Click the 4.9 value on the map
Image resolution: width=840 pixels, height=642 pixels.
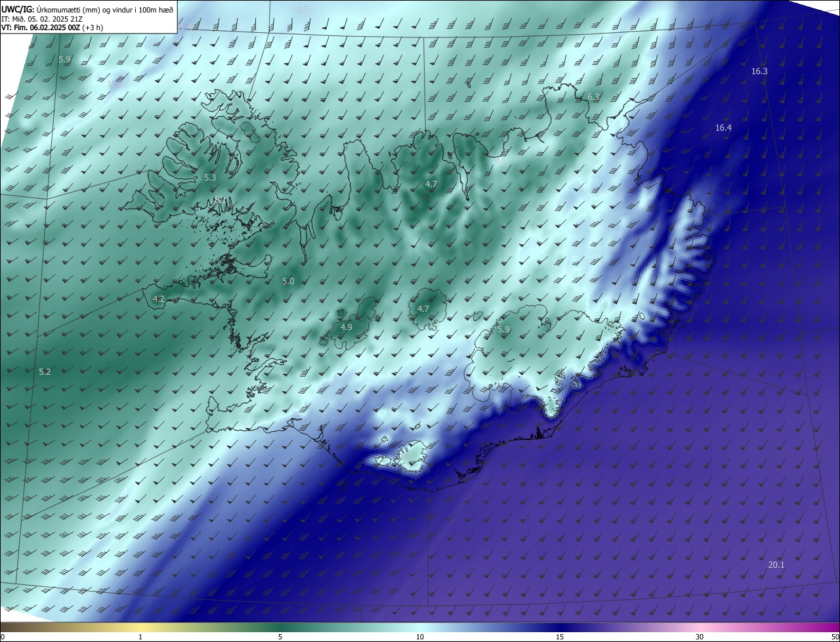pyautogui.click(x=346, y=327)
